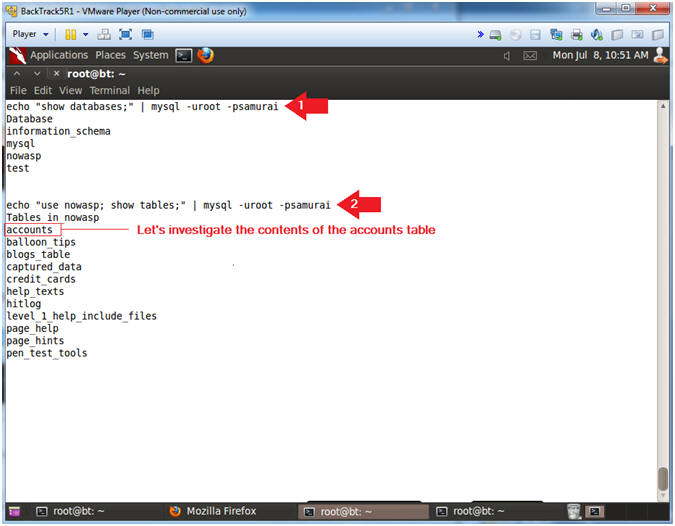
Task: Open the terminal Edit menu
Action: [43, 90]
